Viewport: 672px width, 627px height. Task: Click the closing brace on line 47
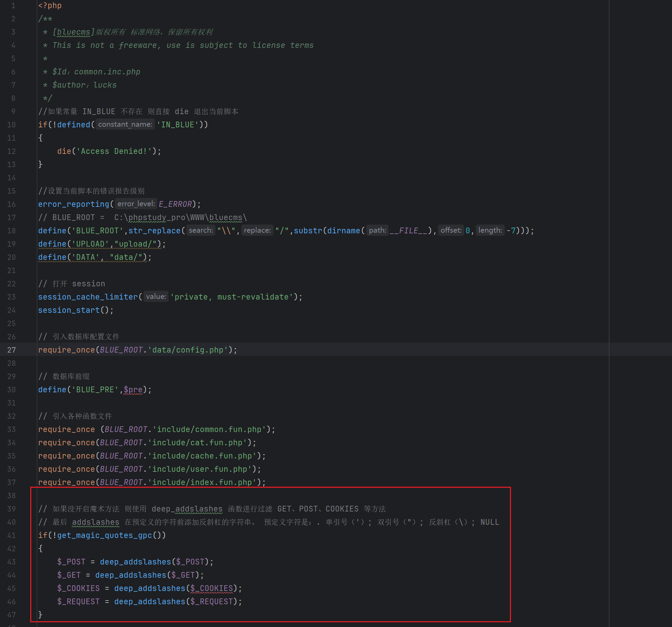click(x=40, y=615)
